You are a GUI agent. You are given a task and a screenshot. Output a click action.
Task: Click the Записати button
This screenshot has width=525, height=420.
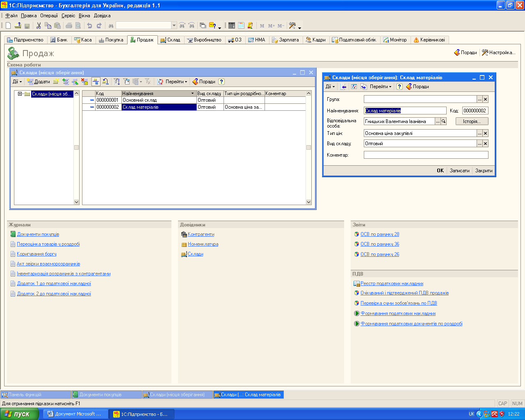(x=459, y=171)
